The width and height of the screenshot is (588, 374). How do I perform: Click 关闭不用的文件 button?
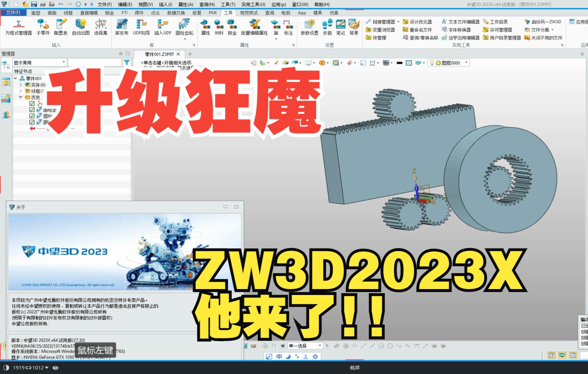(x=543, y=38)
